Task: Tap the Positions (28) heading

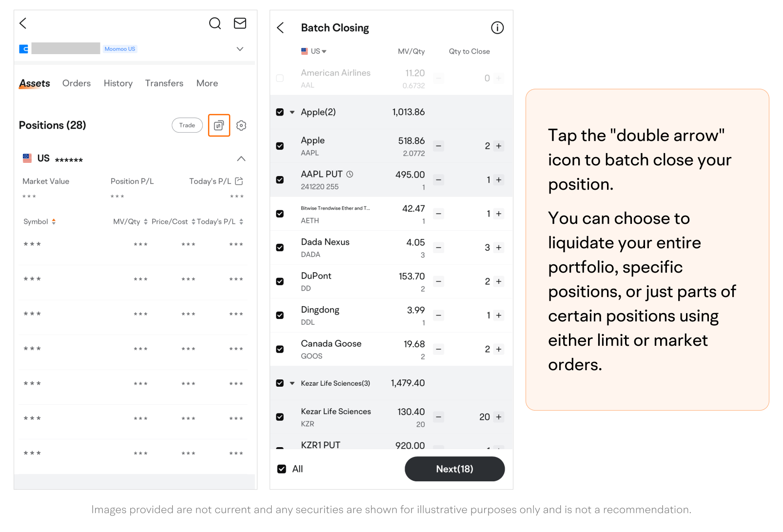Action: click(53, 125)
